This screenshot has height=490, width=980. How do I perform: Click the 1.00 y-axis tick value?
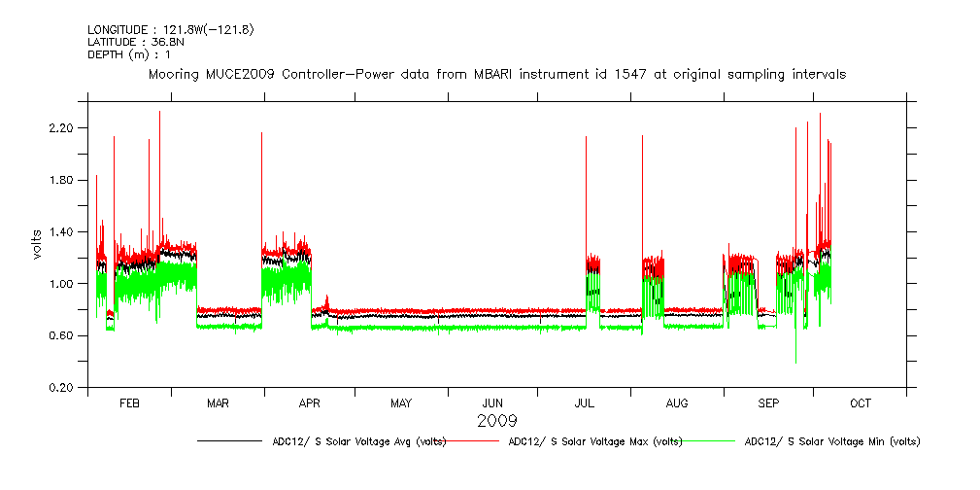[x=63, y=284]
